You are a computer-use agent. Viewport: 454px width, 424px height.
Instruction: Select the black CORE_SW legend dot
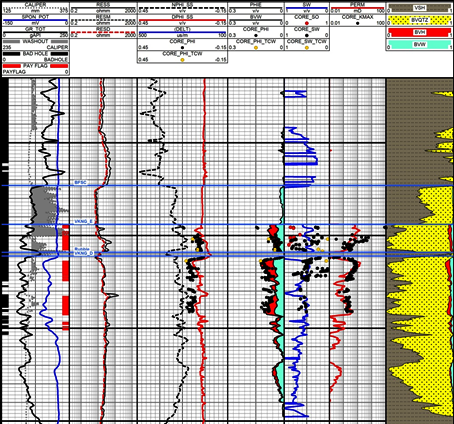(307, 35)
